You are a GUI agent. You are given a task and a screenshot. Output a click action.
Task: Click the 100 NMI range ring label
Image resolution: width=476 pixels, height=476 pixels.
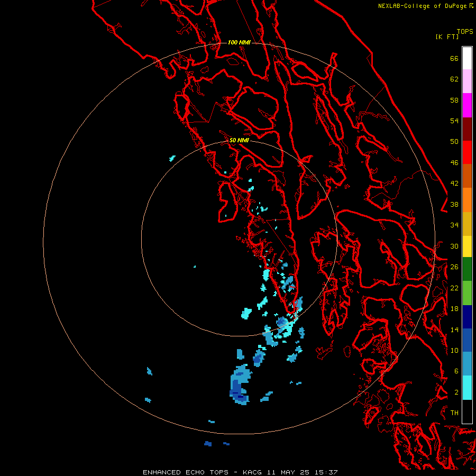click(x=239, y=42)
